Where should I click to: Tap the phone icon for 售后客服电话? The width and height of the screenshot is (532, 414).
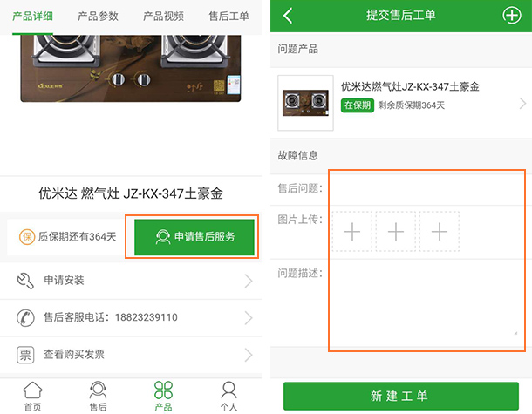[25, 318]
